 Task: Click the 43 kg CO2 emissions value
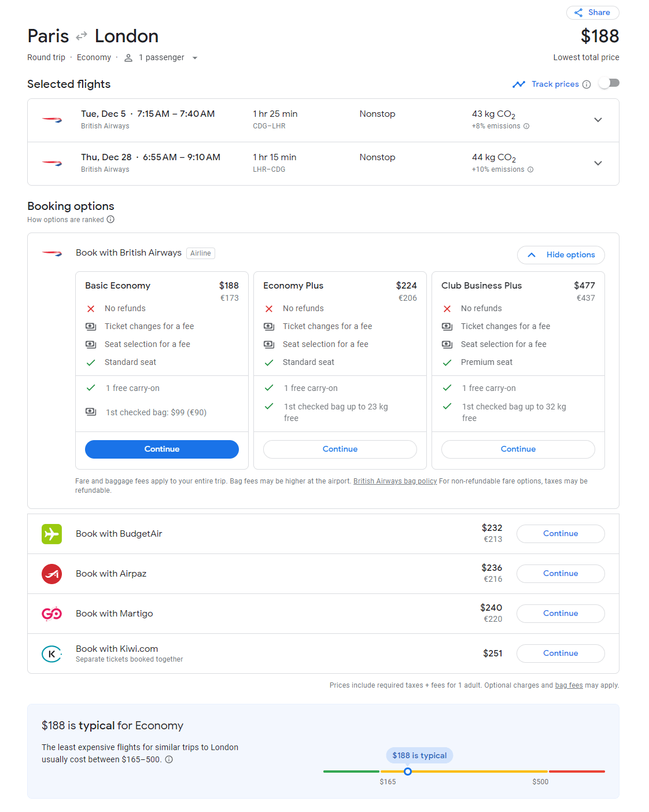tap(493, 115)
